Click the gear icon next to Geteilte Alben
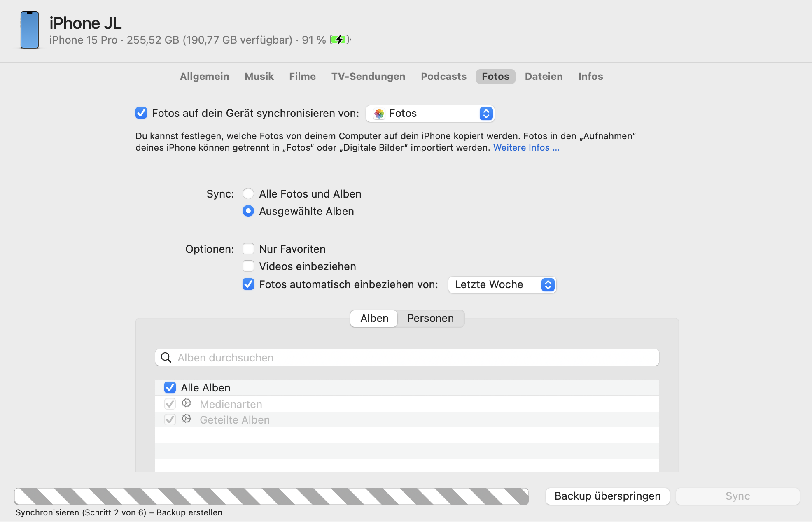Screen dimensions: 812x531 coord(187,419)
